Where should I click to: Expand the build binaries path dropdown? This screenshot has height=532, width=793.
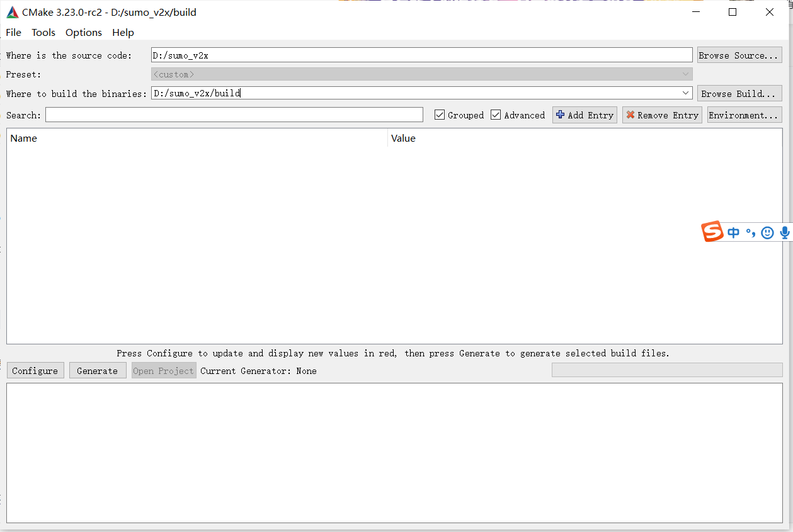click(x=686, y=93)
